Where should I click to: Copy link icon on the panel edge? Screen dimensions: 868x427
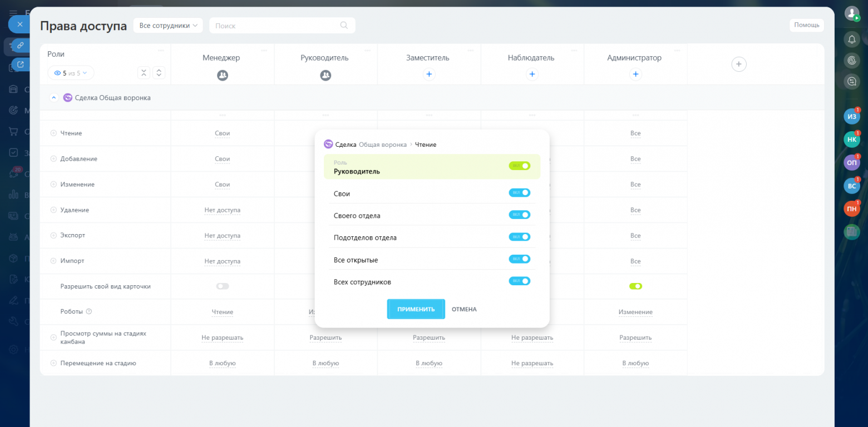(x=20, y=45)
